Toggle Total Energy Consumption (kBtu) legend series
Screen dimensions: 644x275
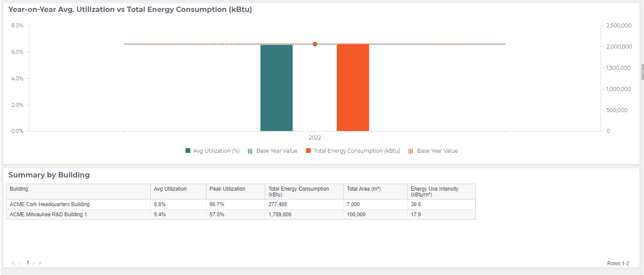pyautogui.click(x=356, y=151)
